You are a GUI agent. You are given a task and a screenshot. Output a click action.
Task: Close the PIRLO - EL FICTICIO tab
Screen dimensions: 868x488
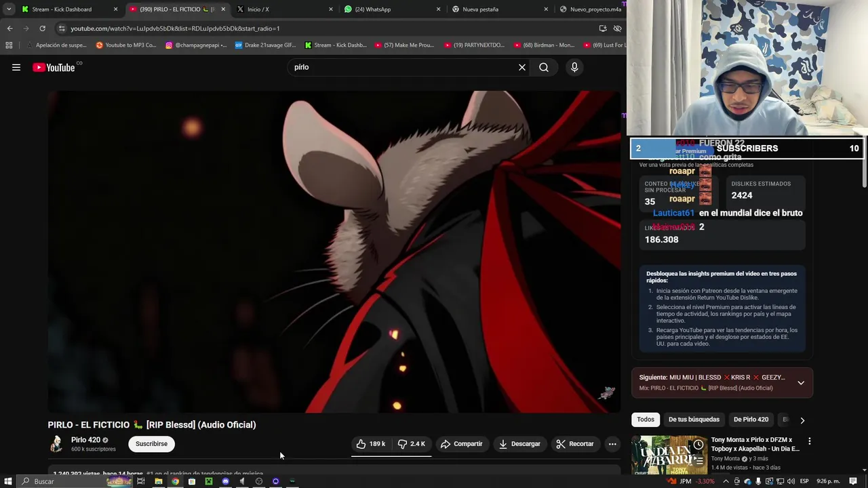[223, 9]
